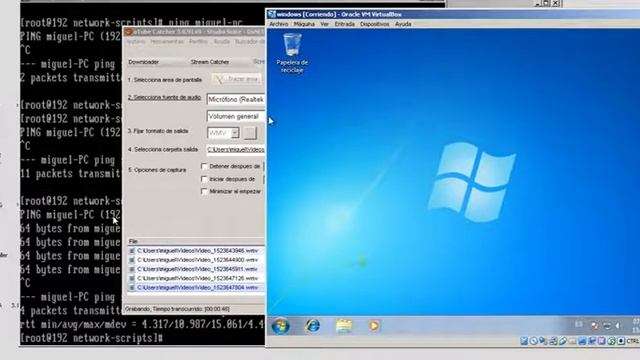The image size is (640, 360).
Task: Launch Windows Media Player from VM taskbar
Action: (x=373, y=326)
